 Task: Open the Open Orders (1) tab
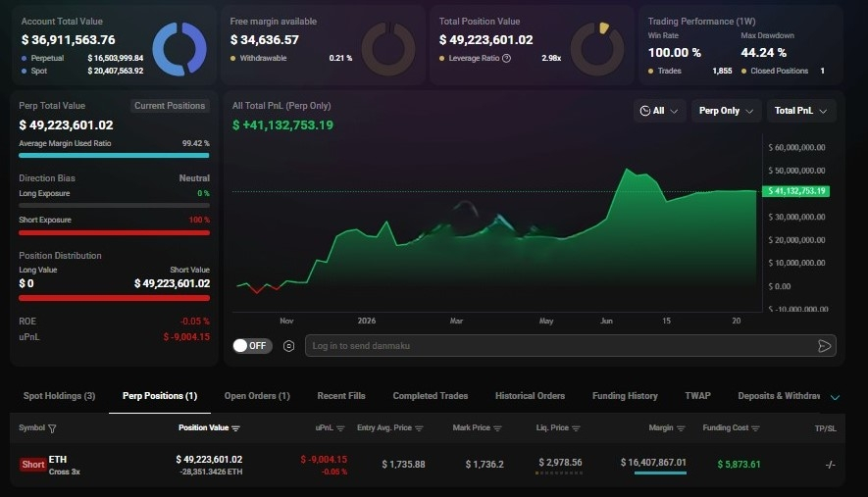257,396
